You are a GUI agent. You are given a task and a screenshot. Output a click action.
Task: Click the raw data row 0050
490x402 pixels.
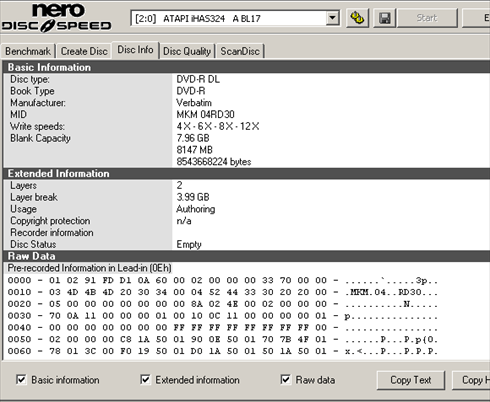[223, 339]
